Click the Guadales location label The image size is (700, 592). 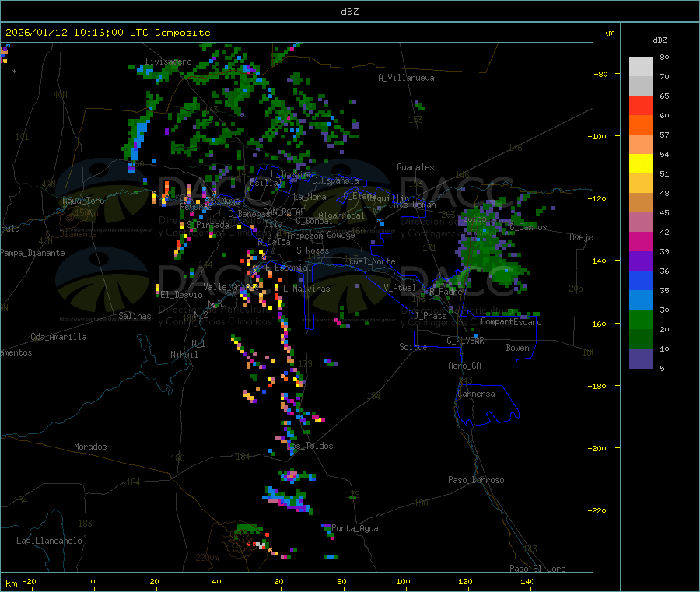coord(415,167)
